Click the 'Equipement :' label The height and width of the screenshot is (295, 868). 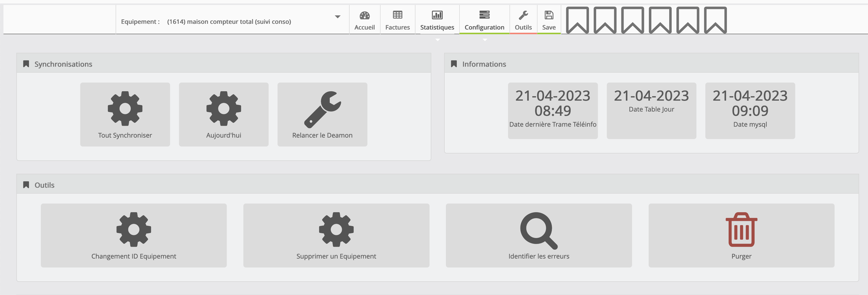point(140,22)
